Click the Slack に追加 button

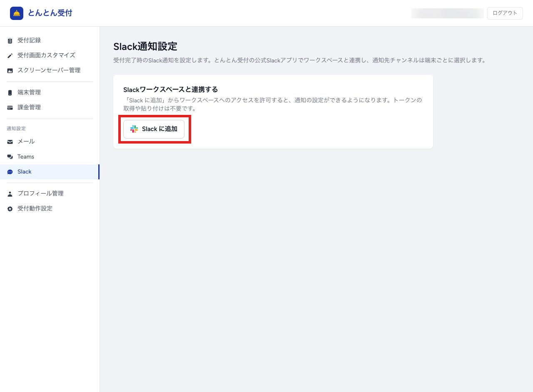click(154, 129)
